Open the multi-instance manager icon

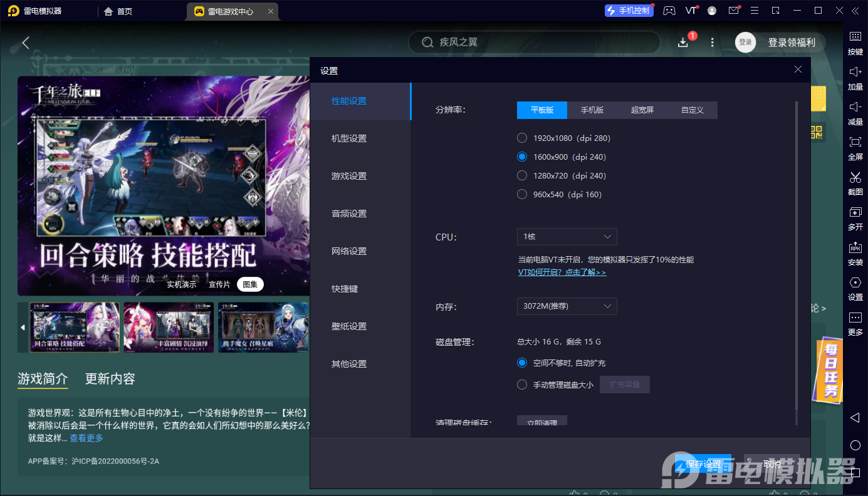click(x=855, y=213)
